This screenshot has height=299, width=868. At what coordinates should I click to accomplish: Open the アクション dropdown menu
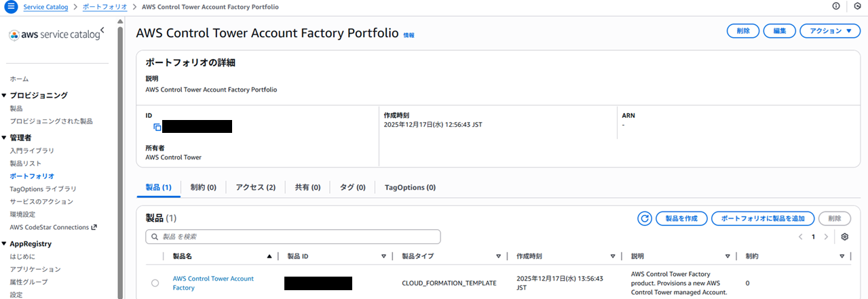(830, 31)
